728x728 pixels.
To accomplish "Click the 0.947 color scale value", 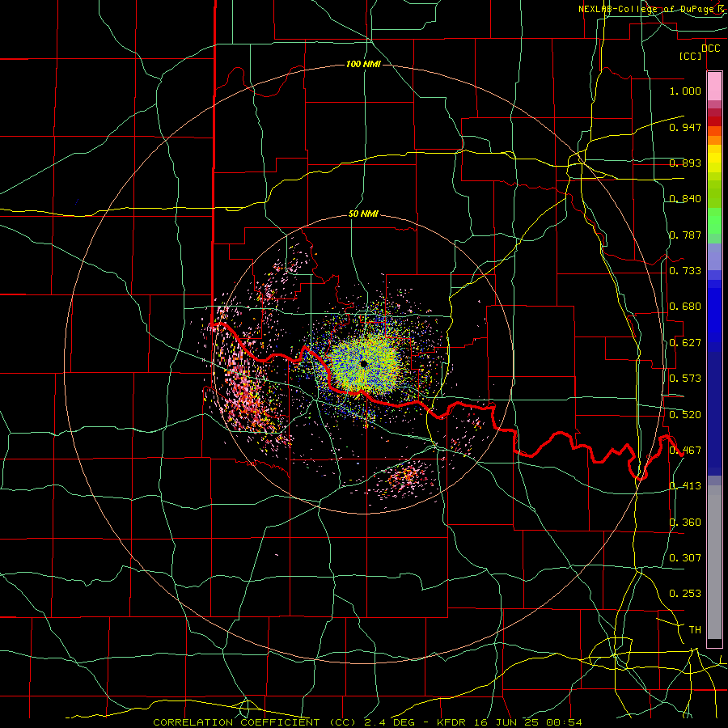I will tap(685, 127).
